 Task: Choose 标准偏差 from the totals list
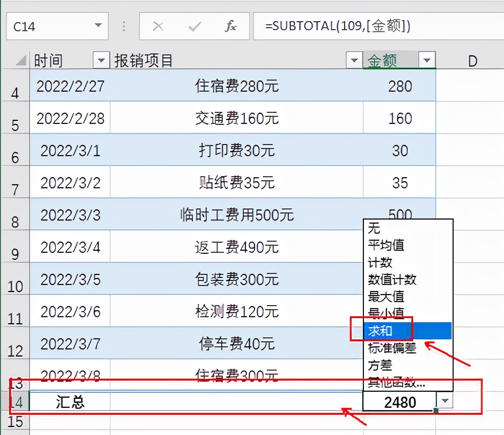[408, 348]
